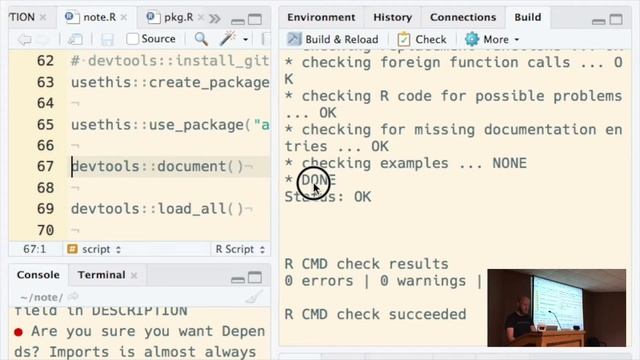Screen dimensions: 640x360
Task: Click the 'Status: OK' build output line
Action: (x=328, y=197)
